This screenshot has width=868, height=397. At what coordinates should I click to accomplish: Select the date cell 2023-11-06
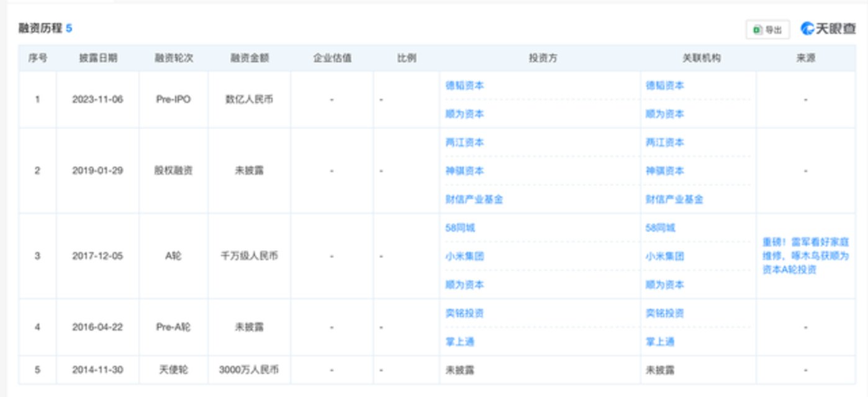coord(97,99)
